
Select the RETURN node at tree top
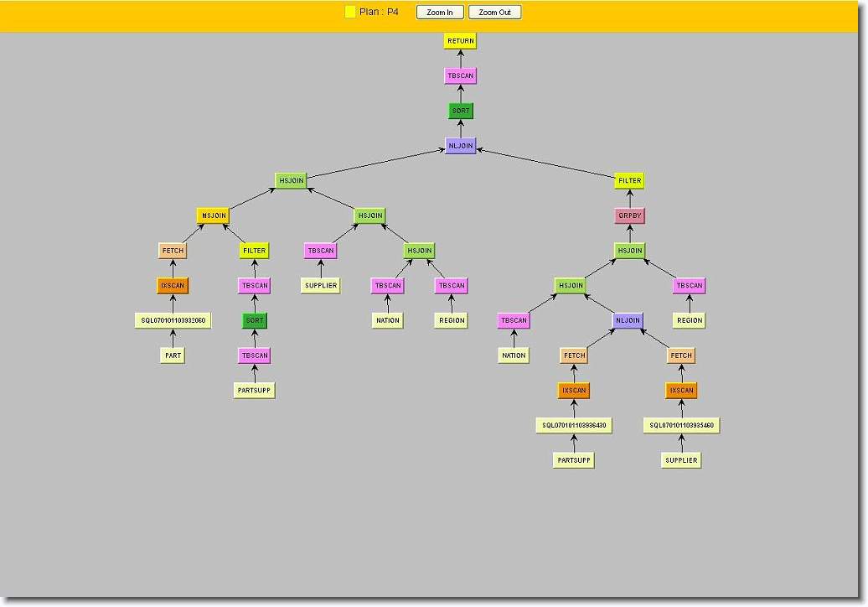(x=460, y=41)
